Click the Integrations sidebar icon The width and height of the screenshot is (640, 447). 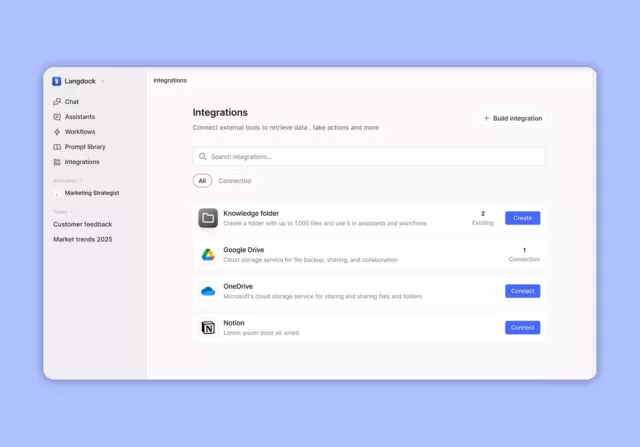pos(57,162)
